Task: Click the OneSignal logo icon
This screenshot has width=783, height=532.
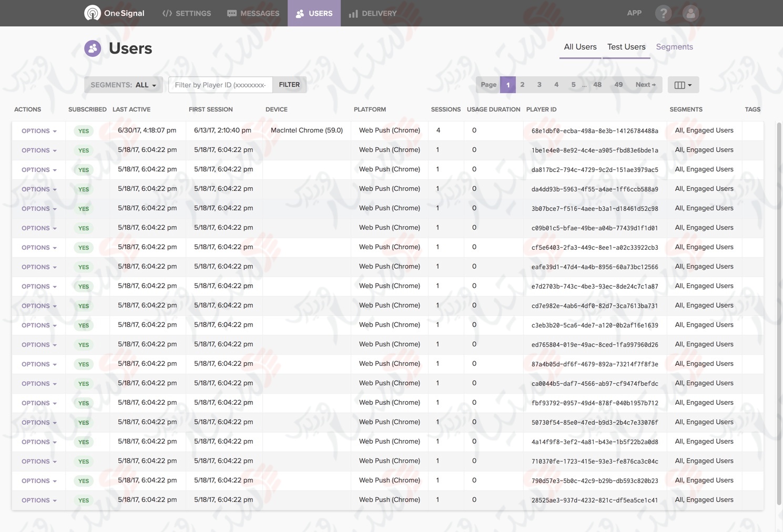Action: point(93,13)
